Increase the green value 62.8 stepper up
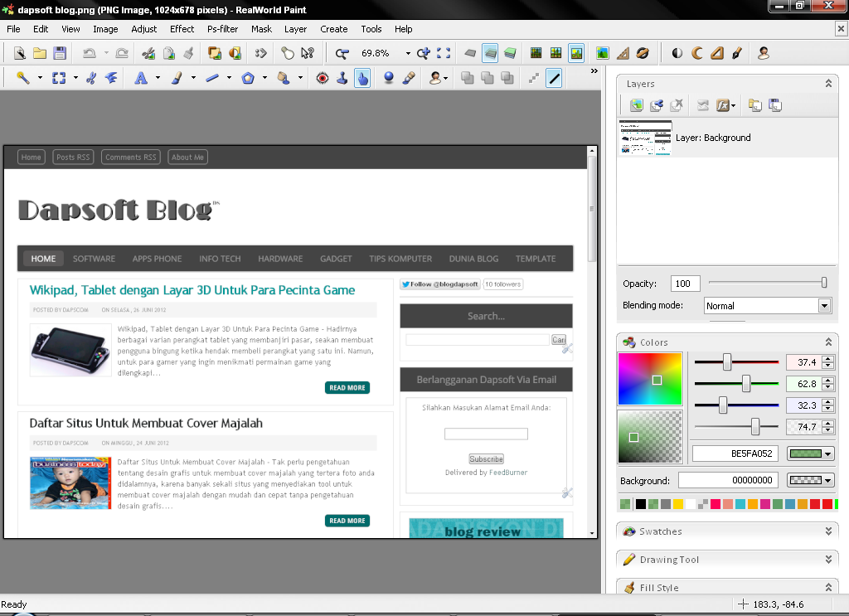This screenshot has height=616, width=849. [x=827, y=380]
